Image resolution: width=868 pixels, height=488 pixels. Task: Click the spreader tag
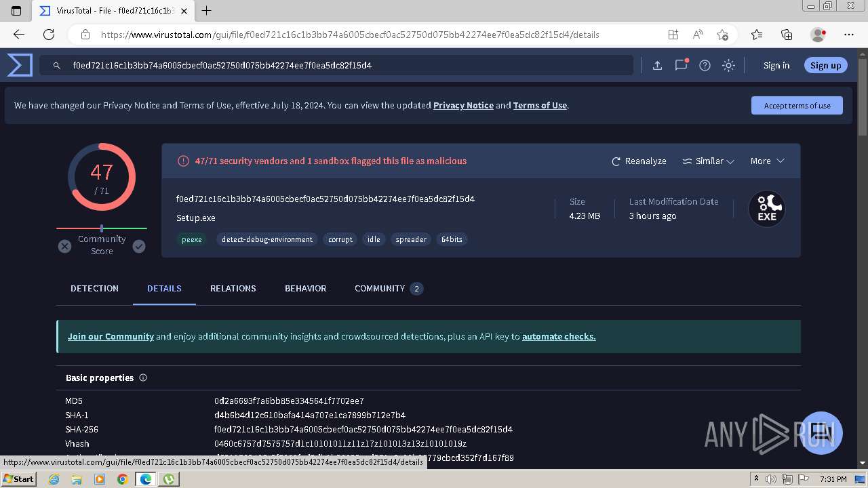(411, 239)
